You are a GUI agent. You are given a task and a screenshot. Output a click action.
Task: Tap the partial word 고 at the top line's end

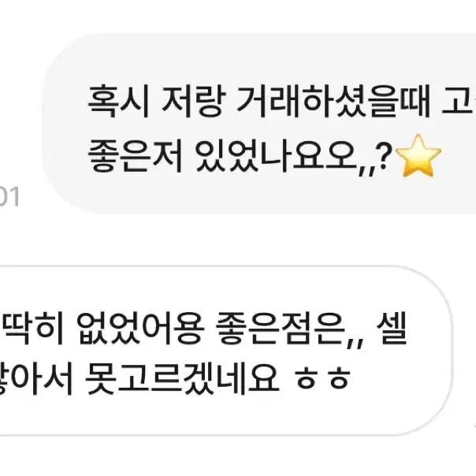click(x=459, y=102)
